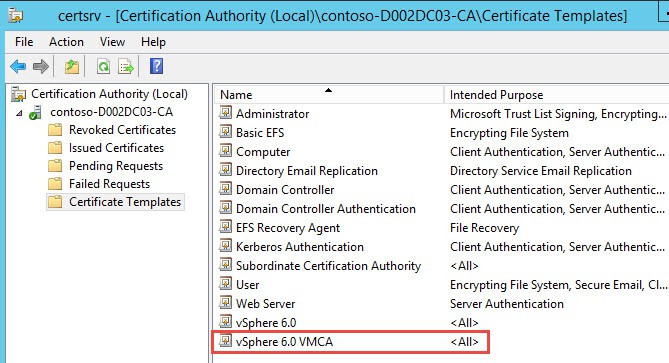The height and width of the screenshot is (363, 669).
Task: Click Microsoft Trust List Signing purpose cell
Action: tap(558, 114)
